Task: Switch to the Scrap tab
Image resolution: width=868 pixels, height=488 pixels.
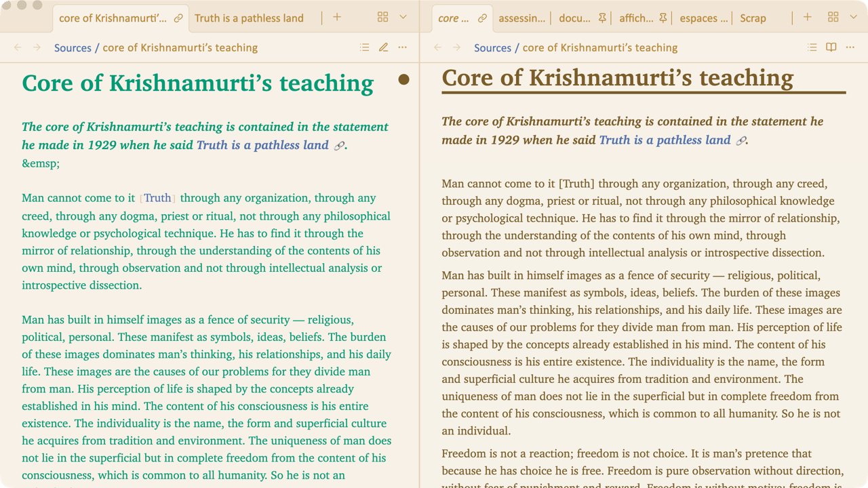Action: 753,18
